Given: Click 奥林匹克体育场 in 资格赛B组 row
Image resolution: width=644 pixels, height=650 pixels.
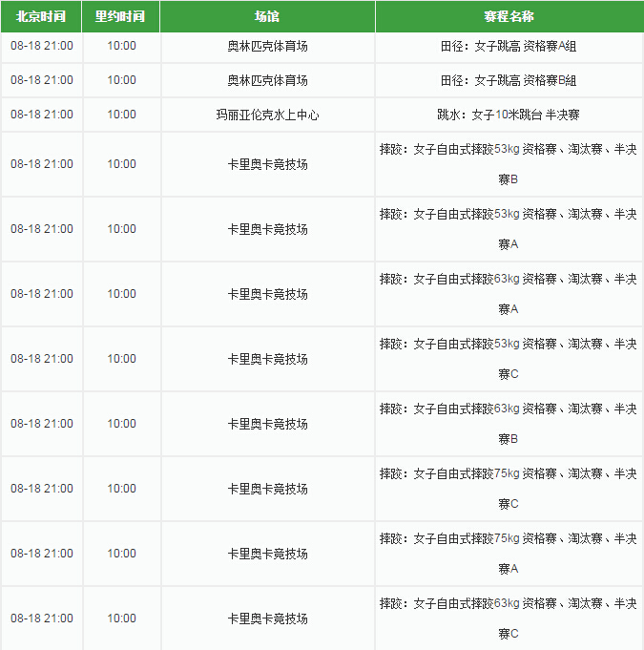Looking at the screenshot, I should point(267,80).
